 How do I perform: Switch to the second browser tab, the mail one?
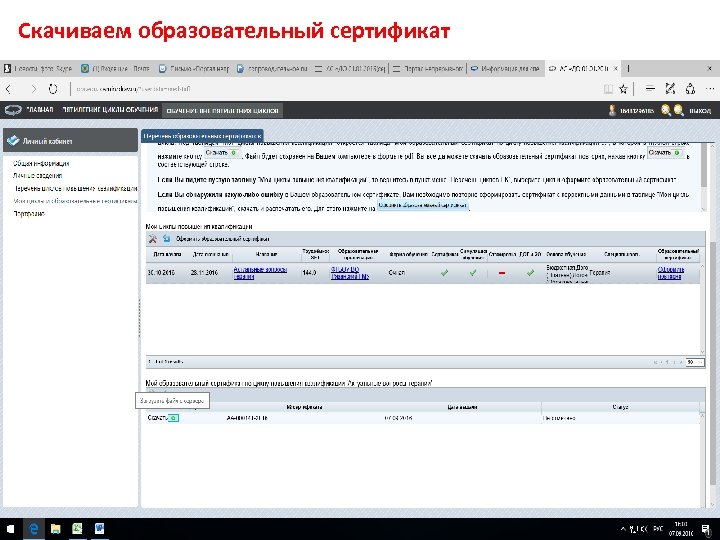point(116,68)
